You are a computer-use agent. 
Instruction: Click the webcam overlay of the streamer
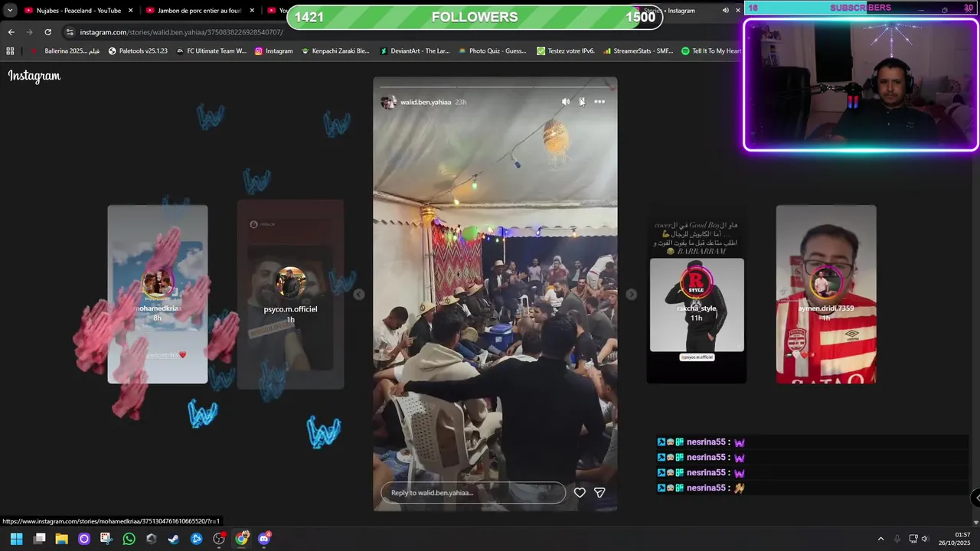coord(861,84)
